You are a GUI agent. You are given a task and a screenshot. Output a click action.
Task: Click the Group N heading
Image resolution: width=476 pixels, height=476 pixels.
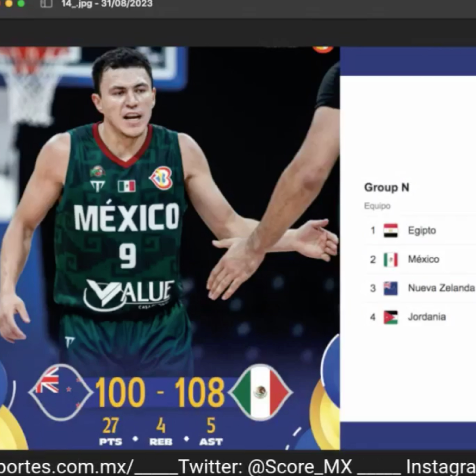pos(387,188)
